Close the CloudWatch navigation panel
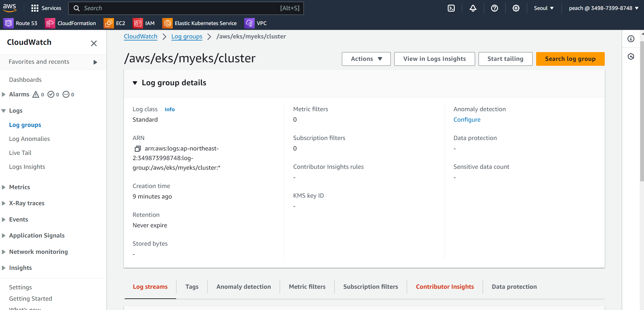Image resolution: width=644 pixels, height=310 pixels. (x=94, y=43)
